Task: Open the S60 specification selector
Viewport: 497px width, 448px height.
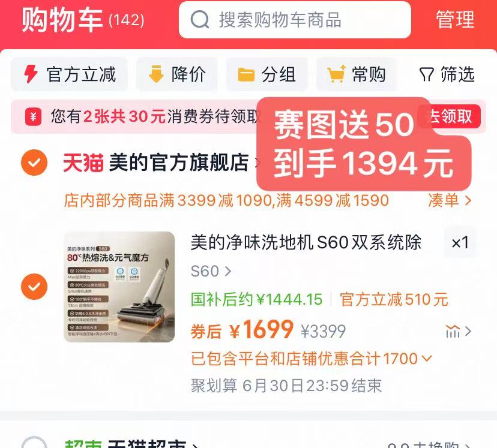Action: (x=211, y=271)
